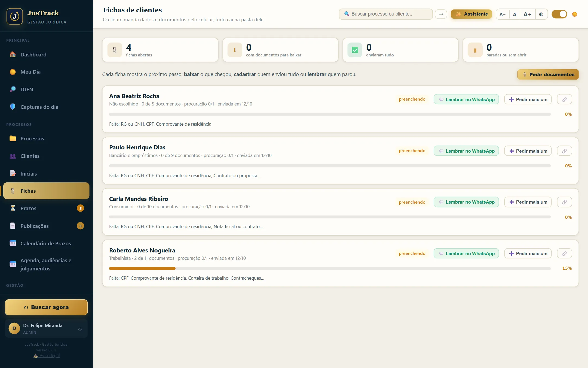Toggle high contrast mode button
Screen dimensions: 588x368
click(x=541, y=14)
